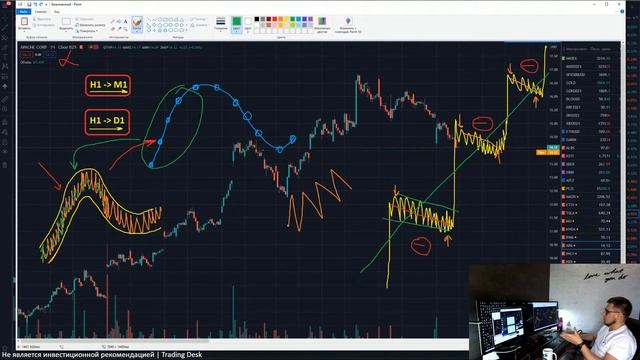
Task: Click Изменить размер resize button
Action: pos(90,25)
